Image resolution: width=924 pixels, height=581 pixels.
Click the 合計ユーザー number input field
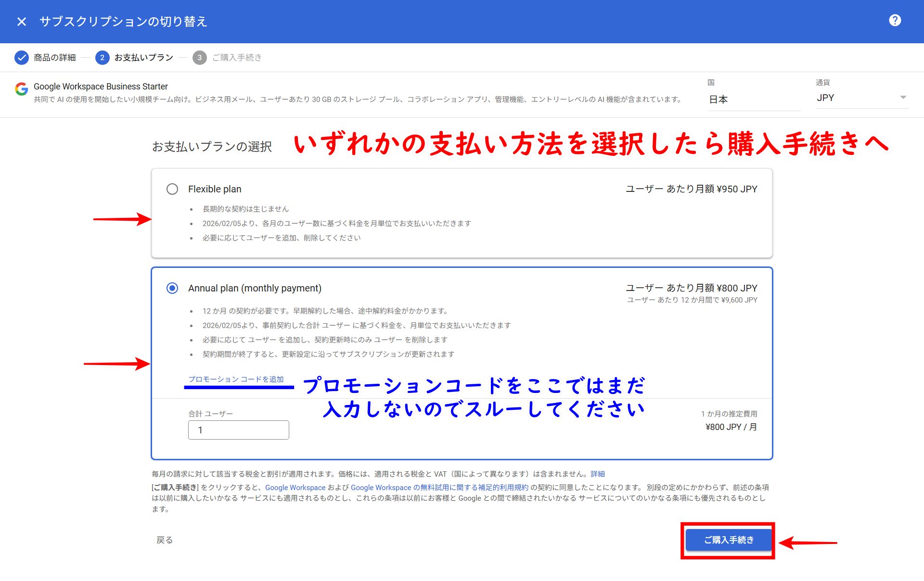(x=238, y=430)
